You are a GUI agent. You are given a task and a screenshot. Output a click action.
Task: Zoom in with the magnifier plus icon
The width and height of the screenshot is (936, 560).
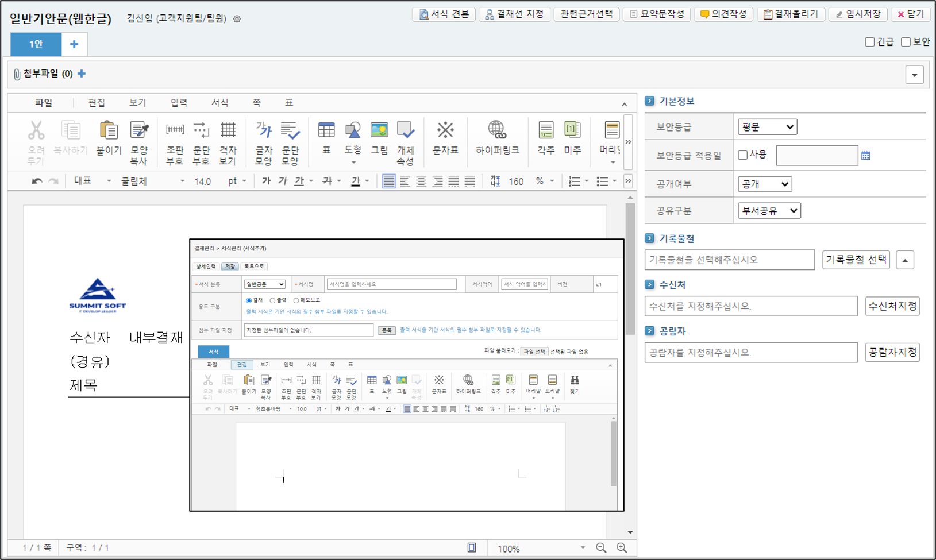tap(622, 548)
